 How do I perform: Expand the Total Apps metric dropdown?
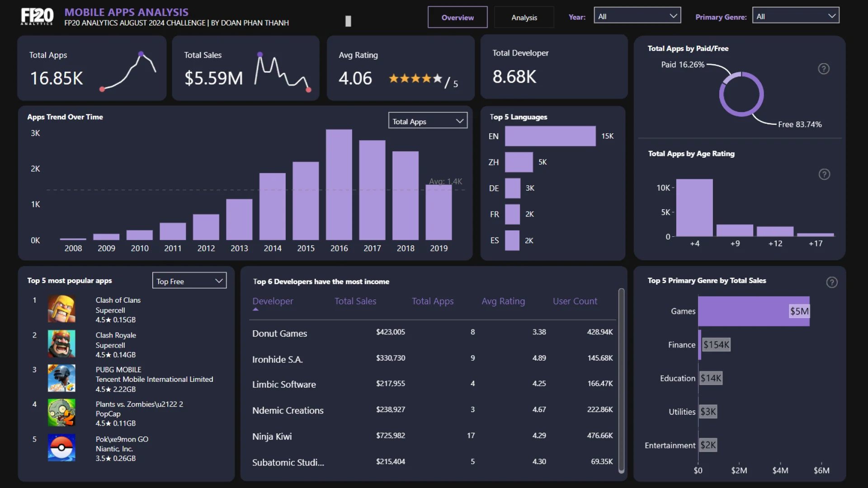[428, 121]
